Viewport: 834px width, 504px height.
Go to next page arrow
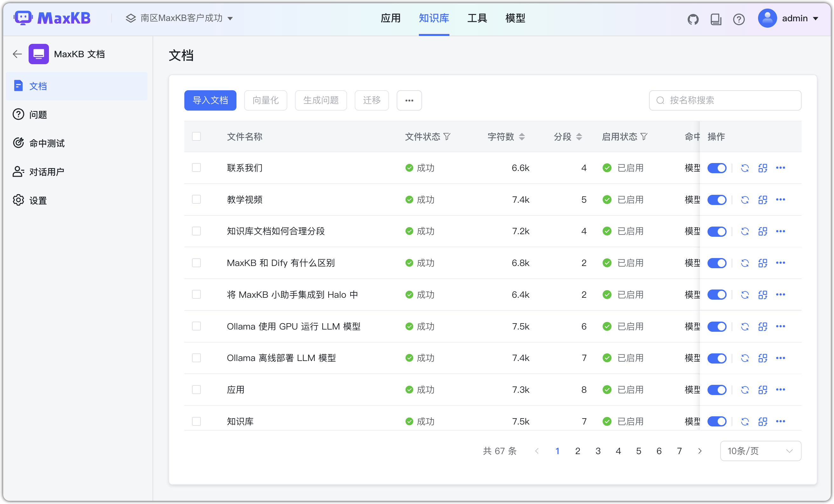click(x=700, y=451)
